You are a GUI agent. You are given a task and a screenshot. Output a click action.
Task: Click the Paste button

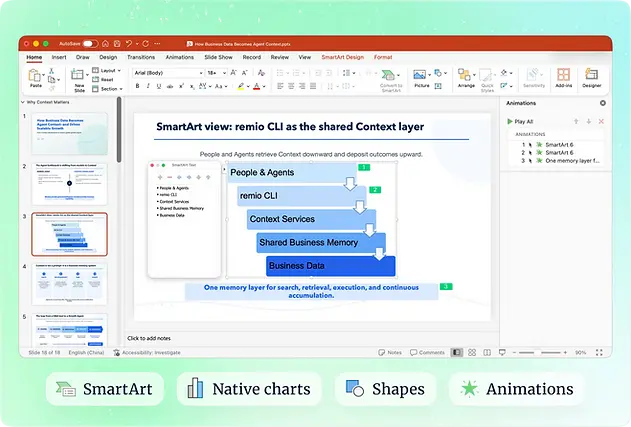[x=35, y=78]
